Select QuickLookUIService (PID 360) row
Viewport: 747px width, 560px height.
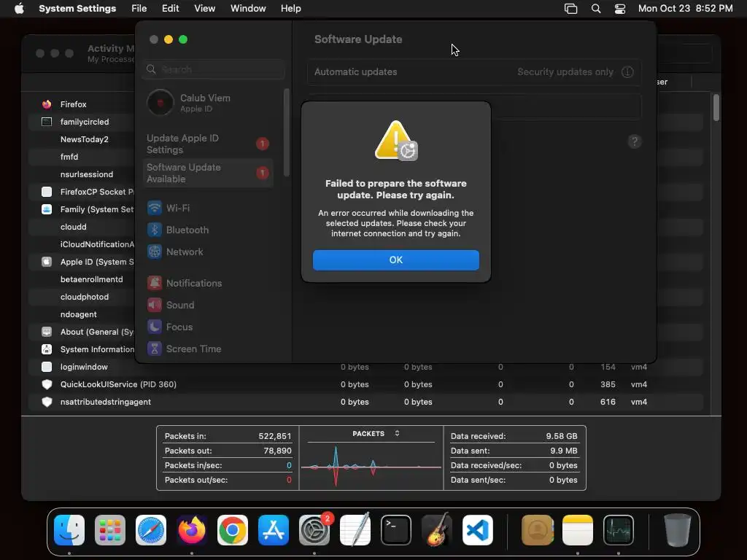[x=365, y=384]
